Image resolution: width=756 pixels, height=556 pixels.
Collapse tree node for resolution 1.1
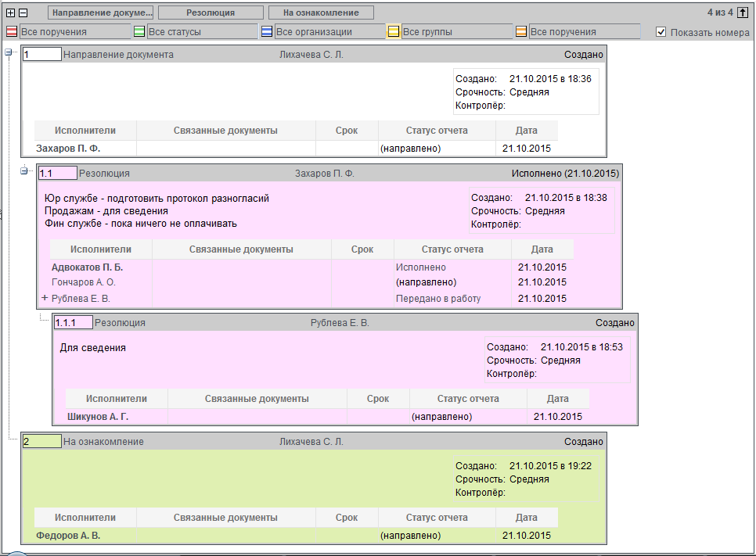(23, 171)
